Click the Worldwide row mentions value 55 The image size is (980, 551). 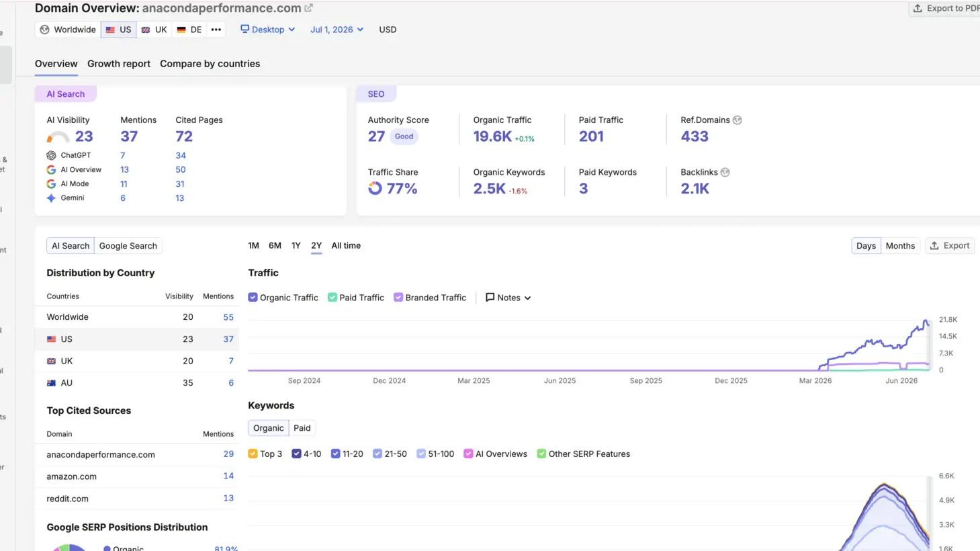(228, 317)
